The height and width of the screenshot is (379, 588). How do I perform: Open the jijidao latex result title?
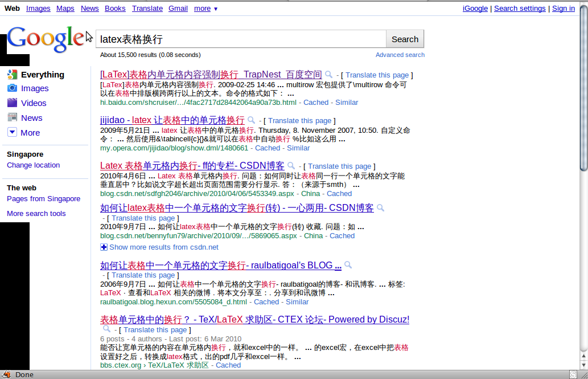click(172, 120)
